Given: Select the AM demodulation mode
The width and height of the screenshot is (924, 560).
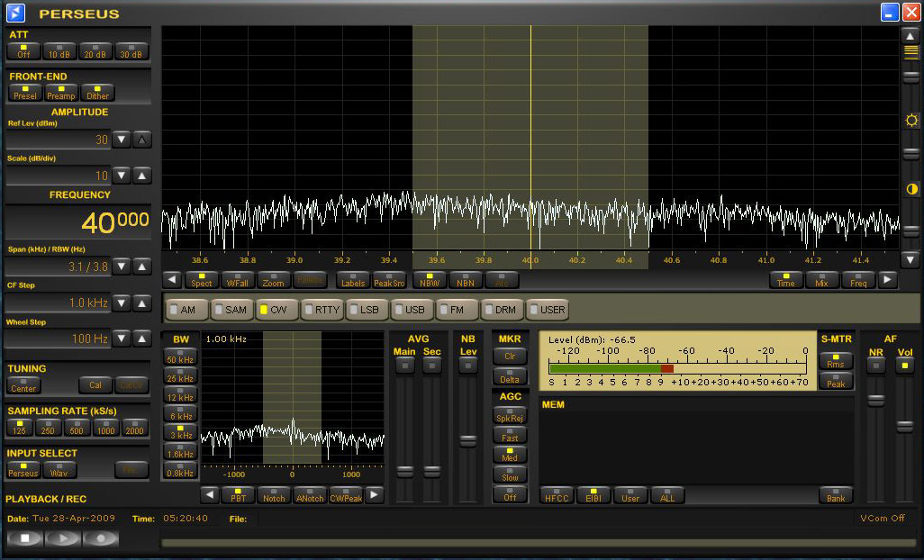Looking at the screenshot, I should pyautogui.click(x=186, y=309).
